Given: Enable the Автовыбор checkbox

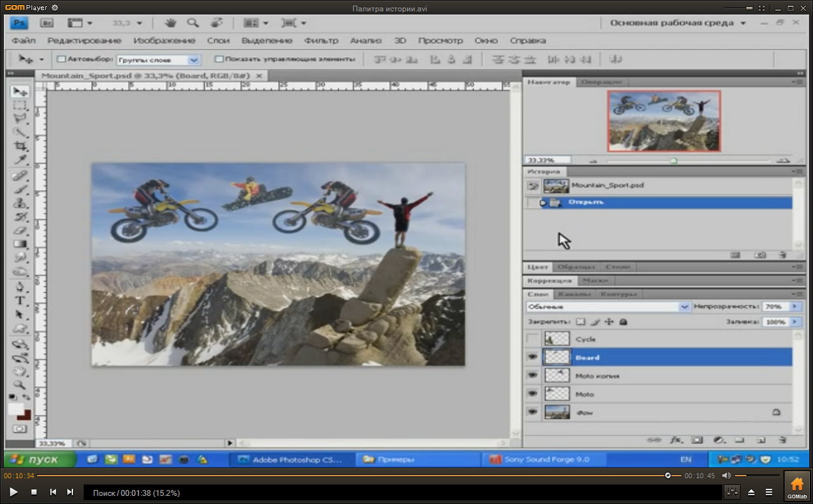Looking at the screenshot, I should tap(62, 59).
